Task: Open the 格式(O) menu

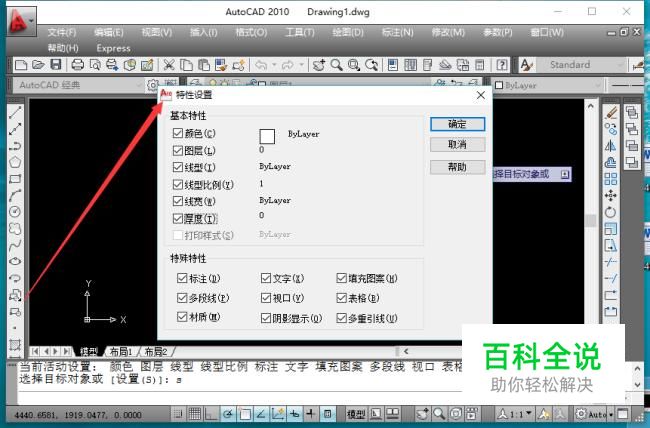Action: click(x=251, y=32)
